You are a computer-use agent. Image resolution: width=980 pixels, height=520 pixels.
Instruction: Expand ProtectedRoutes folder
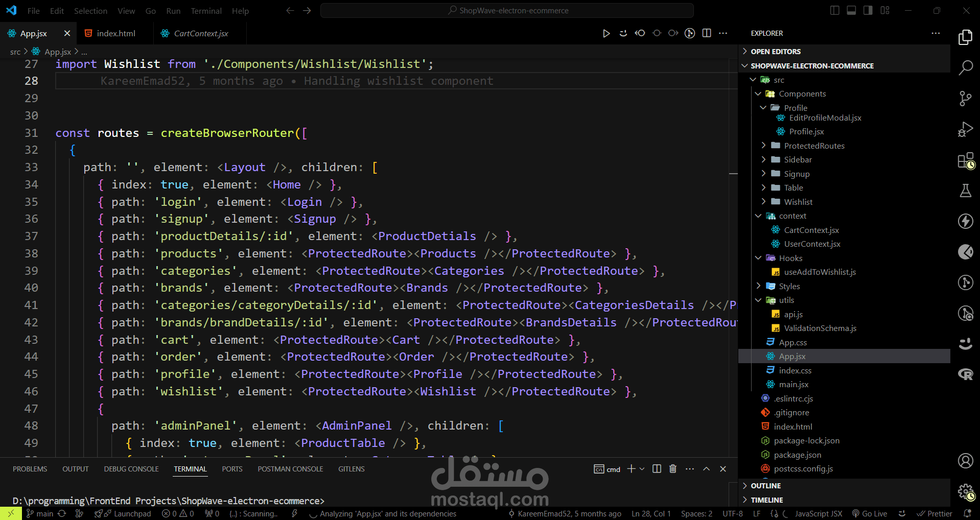[814, 146]
